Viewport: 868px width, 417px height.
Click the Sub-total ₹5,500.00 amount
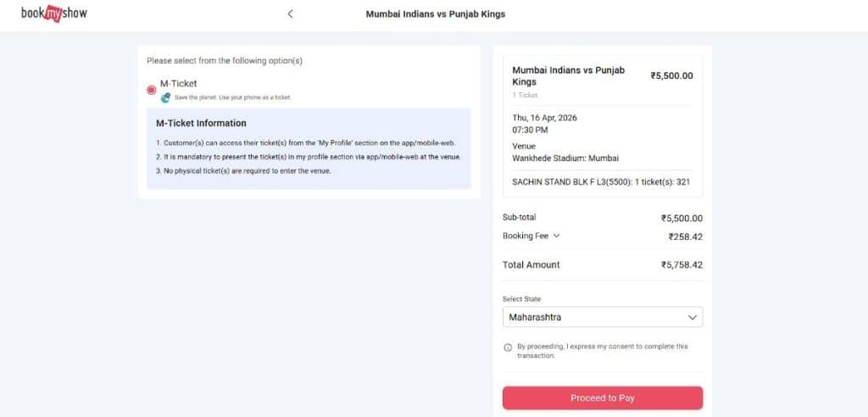[682, 219]
